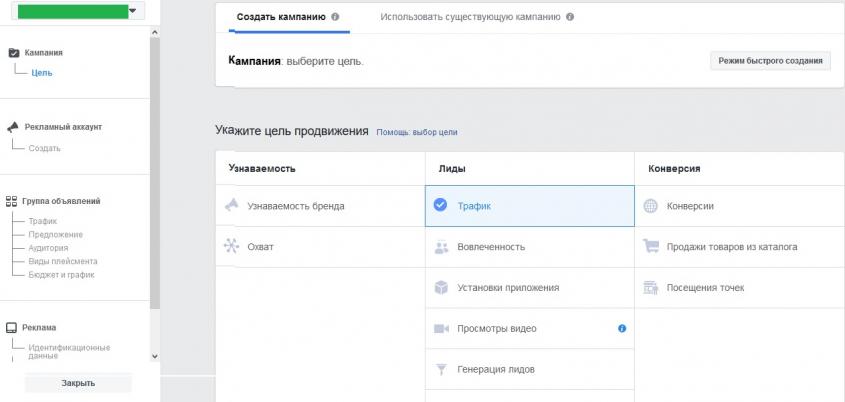Click sidebar scrollbar down arrow
The height and width of the screenshot is (402, 845).
(x=155, y=356)
